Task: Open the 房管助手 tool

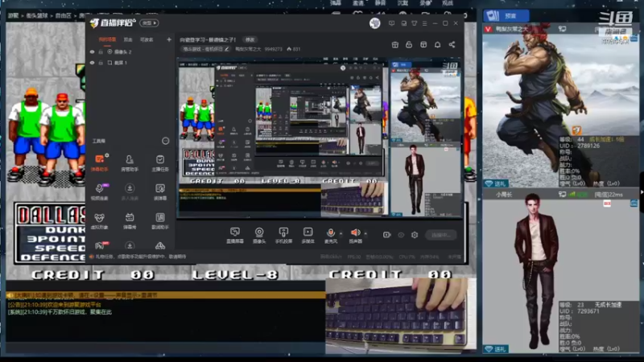Action: (130, 162)
